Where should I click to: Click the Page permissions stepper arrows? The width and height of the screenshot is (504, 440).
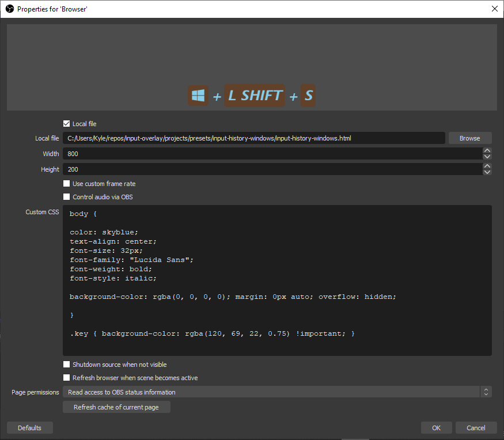click(x=486, y=392)
